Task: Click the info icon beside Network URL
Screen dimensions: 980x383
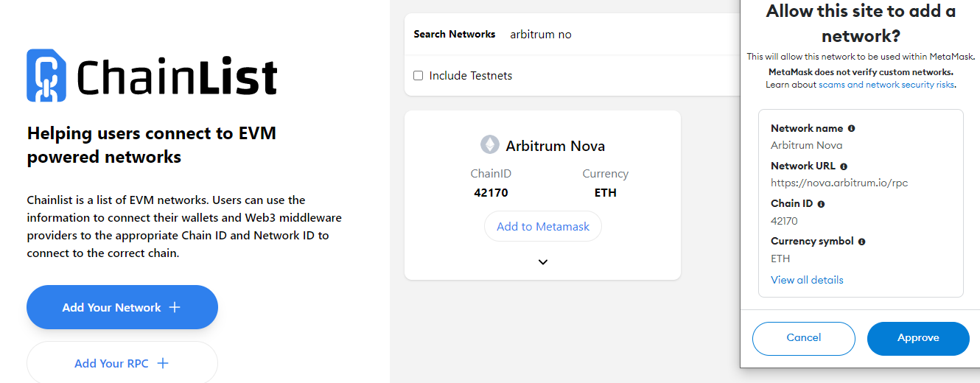Action: click(844, 166)
